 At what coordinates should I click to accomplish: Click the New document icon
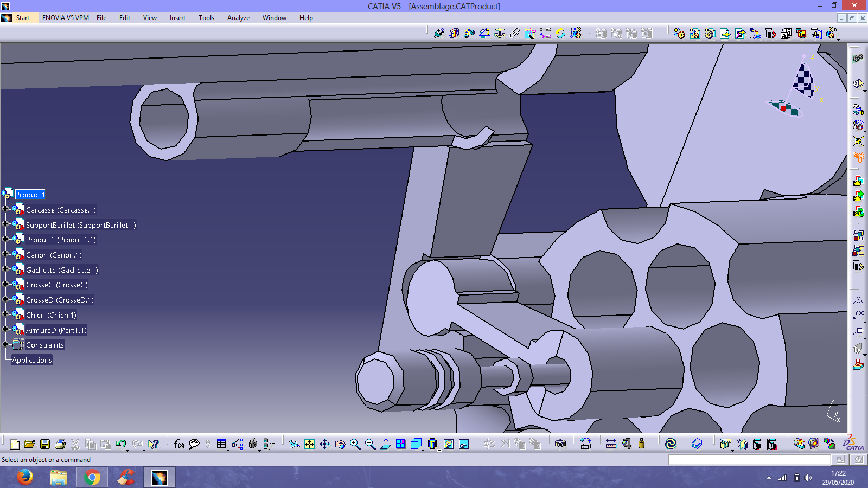pos(15,444)
